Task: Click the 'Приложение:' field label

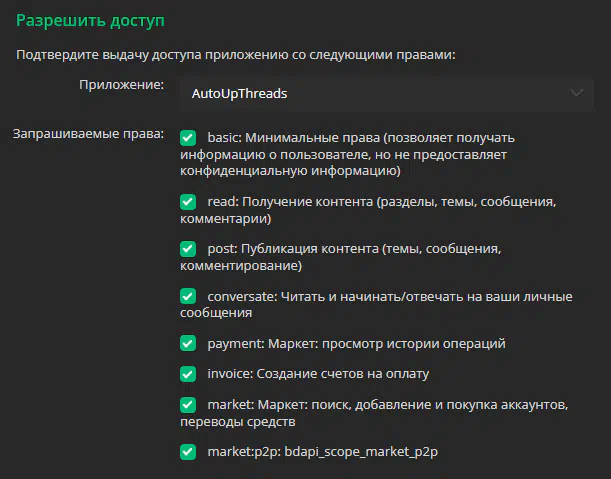Action: tap(121, 85)
